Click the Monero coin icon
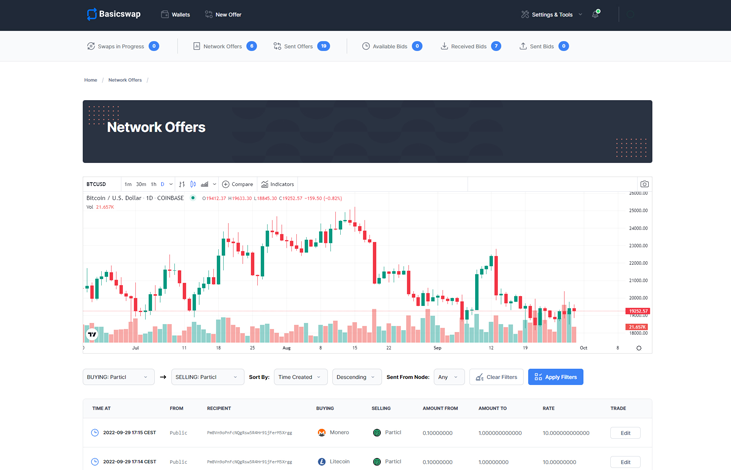 (322, 433)
